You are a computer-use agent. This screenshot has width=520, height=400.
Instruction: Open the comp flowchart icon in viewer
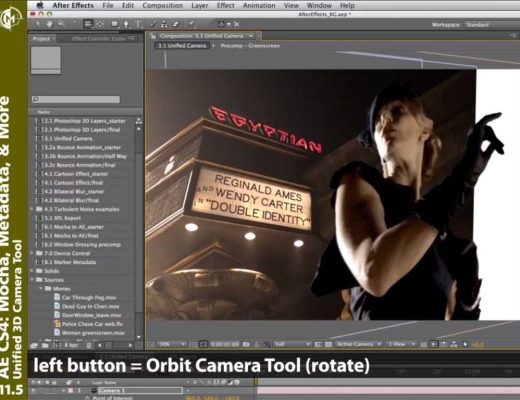(x=454, y=344)
